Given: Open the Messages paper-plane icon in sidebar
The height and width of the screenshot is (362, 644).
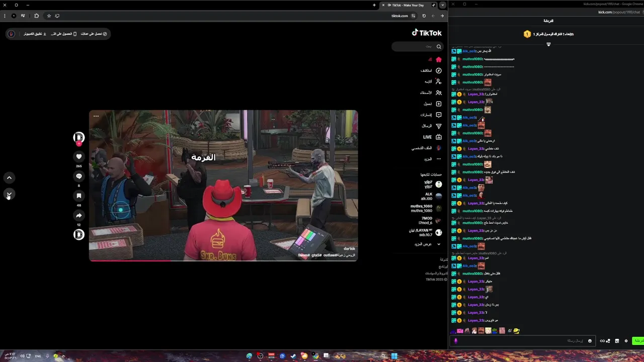Looking at the screenshot, I should click(x=439, y=126).
